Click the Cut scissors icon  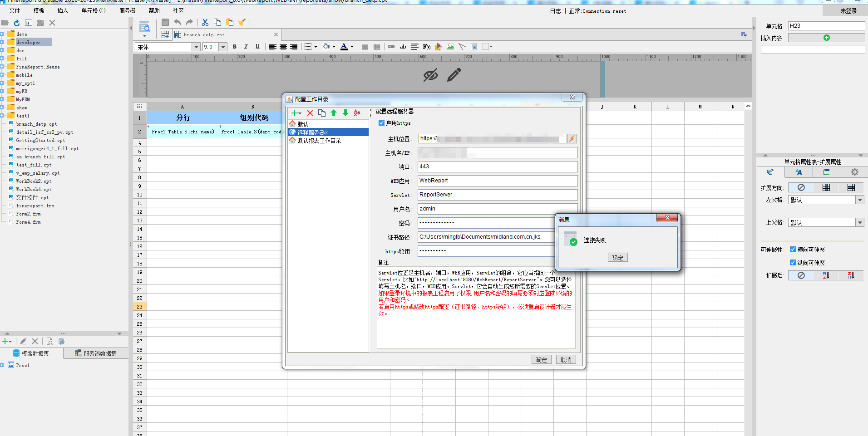pyautogui.click(x=205, y=22)
